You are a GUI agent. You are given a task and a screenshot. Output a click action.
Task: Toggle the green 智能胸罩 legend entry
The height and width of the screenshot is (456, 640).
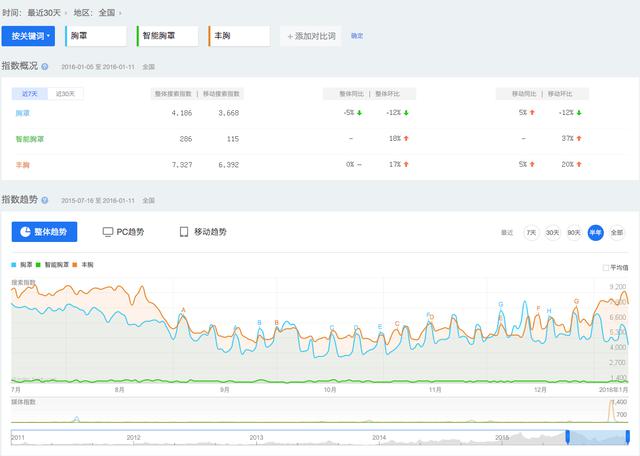coord(52,265)
